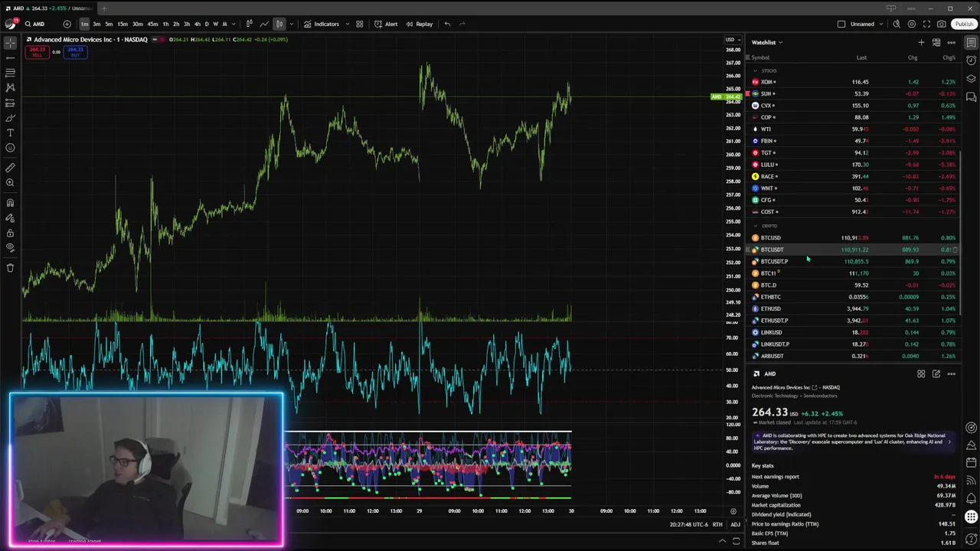
Task: Switch to the W weekly interval
Action: (x=215, y=24)
